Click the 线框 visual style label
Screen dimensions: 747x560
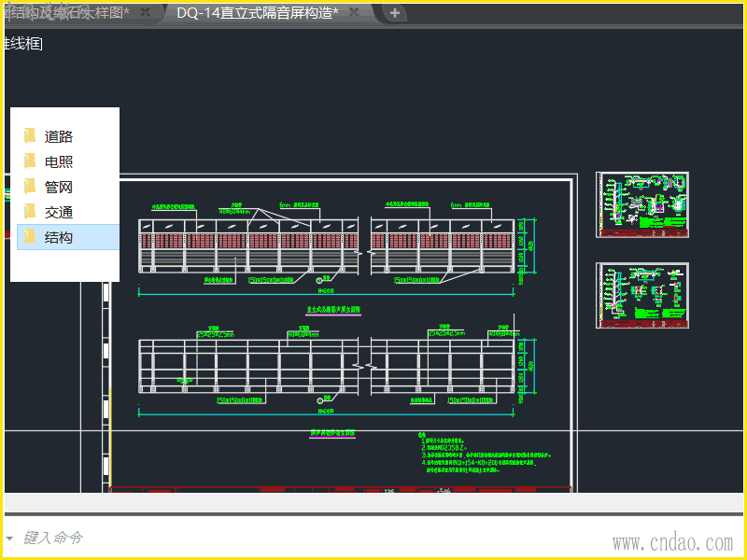pos(22,44)
